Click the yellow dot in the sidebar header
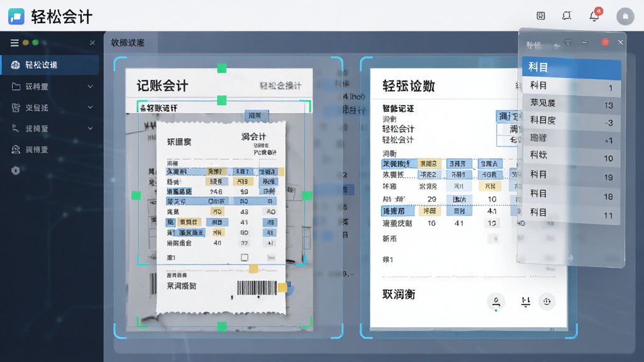The height and width of the screenshot is (362, 644). pos(26,43)
